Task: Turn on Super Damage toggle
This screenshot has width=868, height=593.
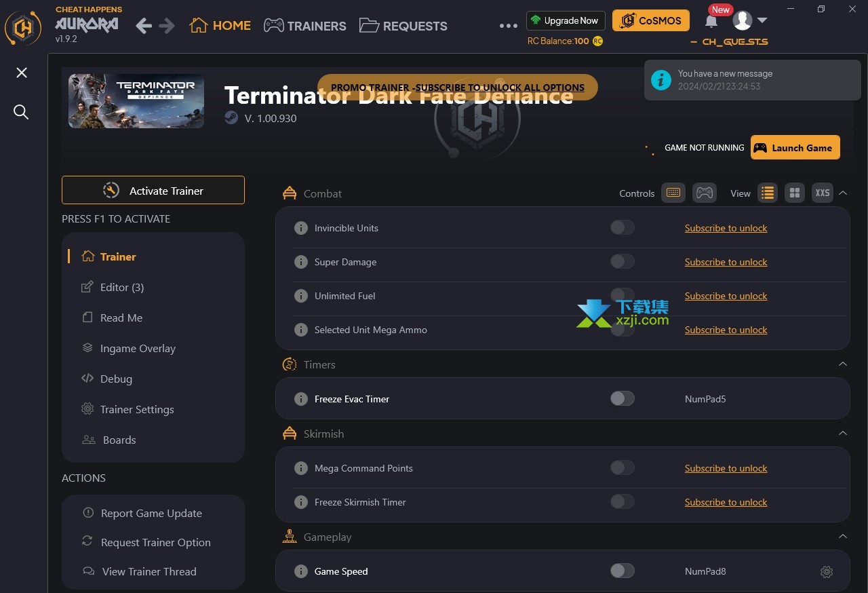Action: pos(622,262)
